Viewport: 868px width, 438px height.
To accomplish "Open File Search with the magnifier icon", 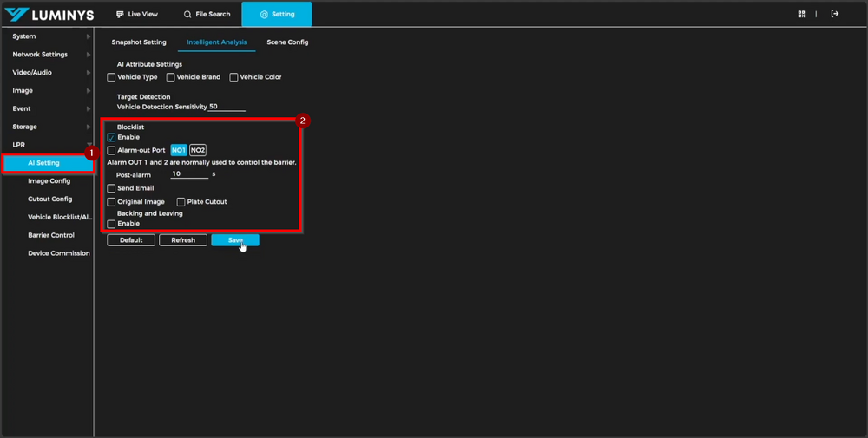I will coord(187,15).
